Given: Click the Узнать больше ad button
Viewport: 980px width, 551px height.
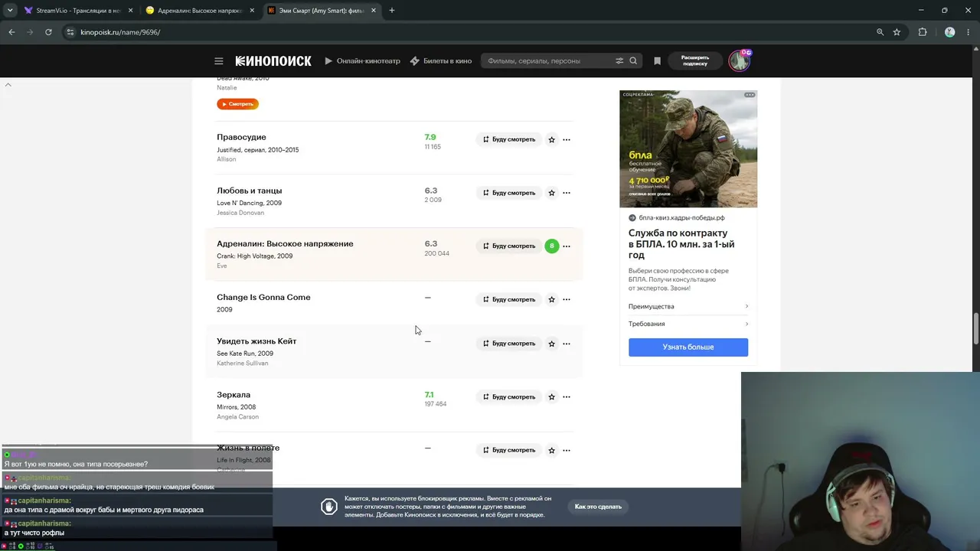Looking at the screenshot, I should click(688, 347).
